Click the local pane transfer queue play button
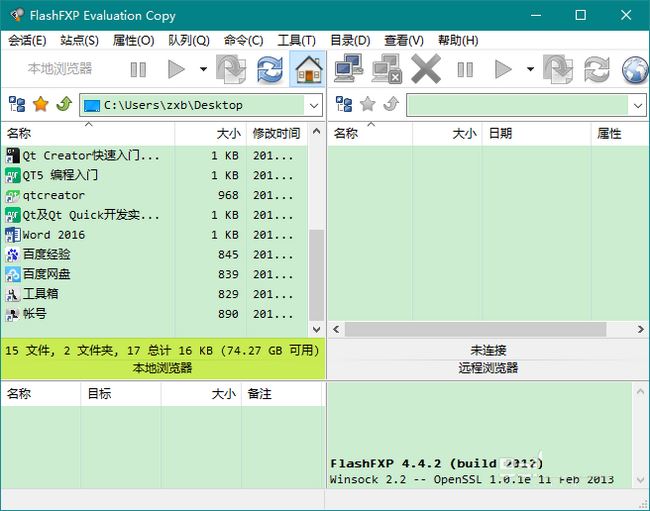 click(x=176, y=69)
